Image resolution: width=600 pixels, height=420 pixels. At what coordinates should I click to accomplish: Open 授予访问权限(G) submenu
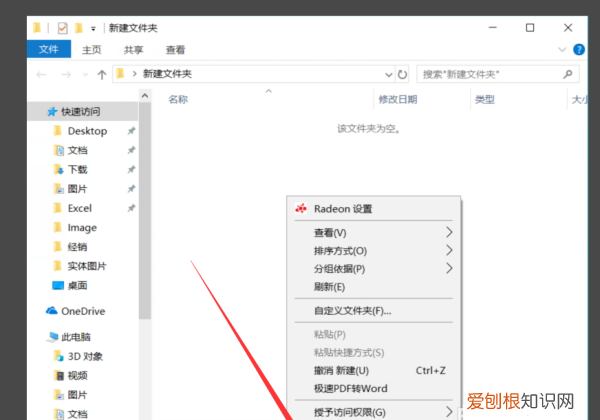click(x=373, y=412)
